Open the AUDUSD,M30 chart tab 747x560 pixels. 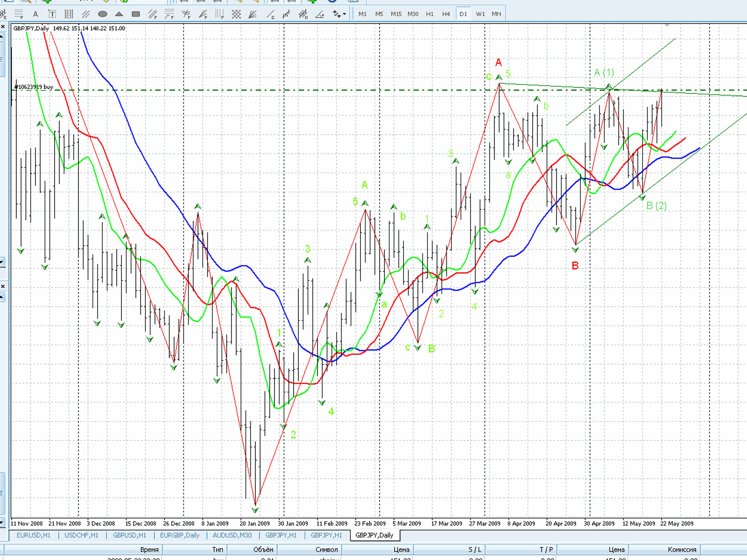pos(232,535)
